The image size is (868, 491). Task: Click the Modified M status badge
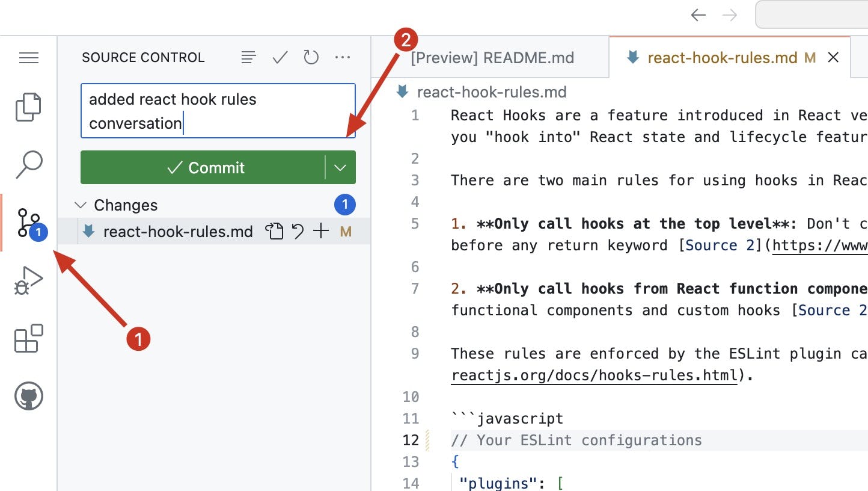coord(346,232)
